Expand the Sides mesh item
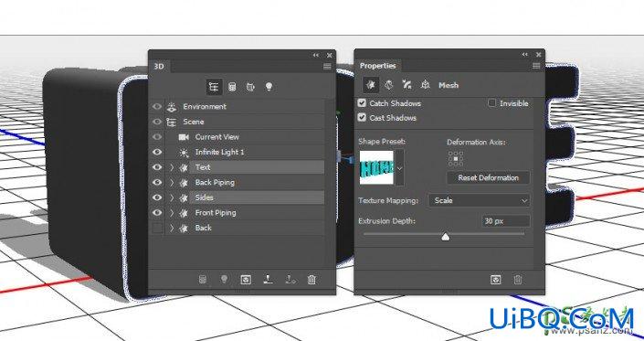644x341 pixels. coord(172,197)
